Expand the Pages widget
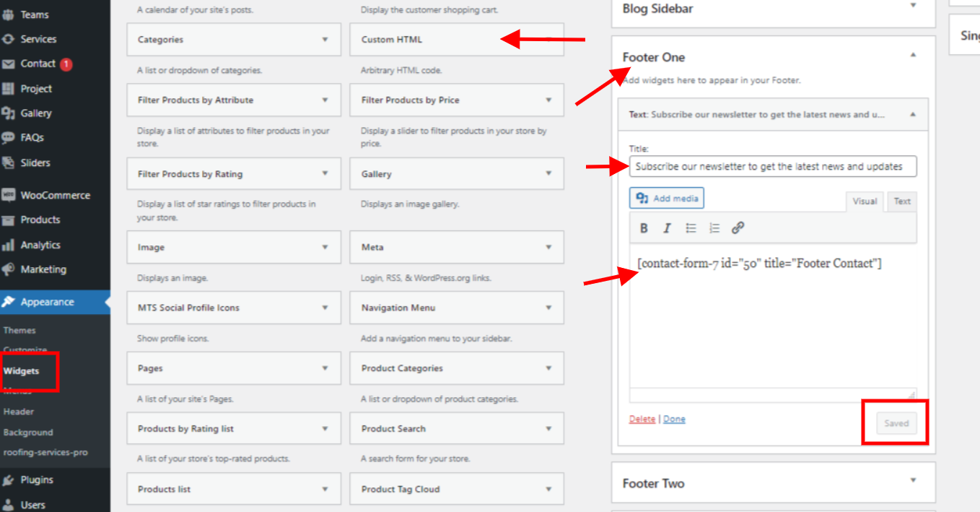 pyautogui.click(x=325, y=368)
